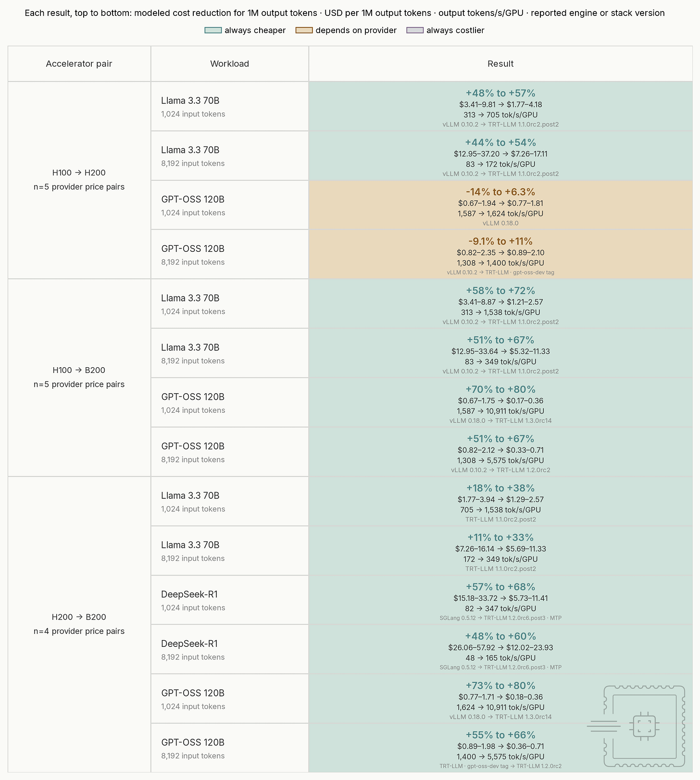Viewport: 700px width, 780px height.
Task: Click the '-9.1% to +11%' result cell
Action: tap(500, 254)
